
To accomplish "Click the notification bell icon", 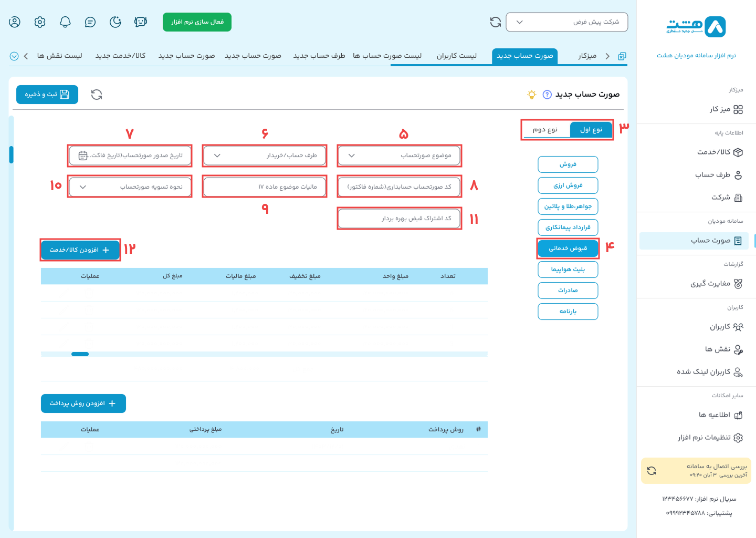I will click(x=65, y=22).
